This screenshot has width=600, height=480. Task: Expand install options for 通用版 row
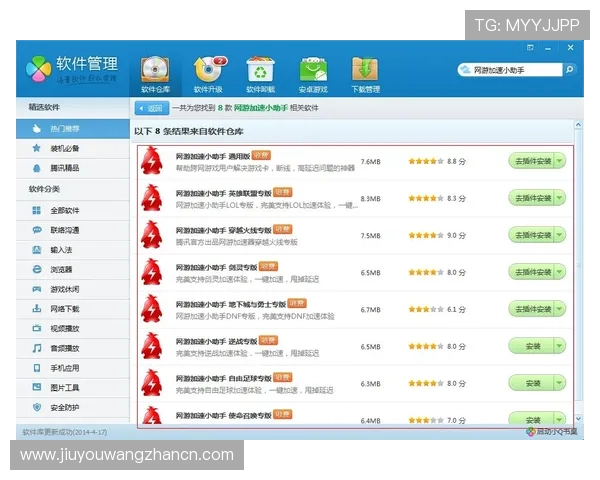(x=560, y=161)
